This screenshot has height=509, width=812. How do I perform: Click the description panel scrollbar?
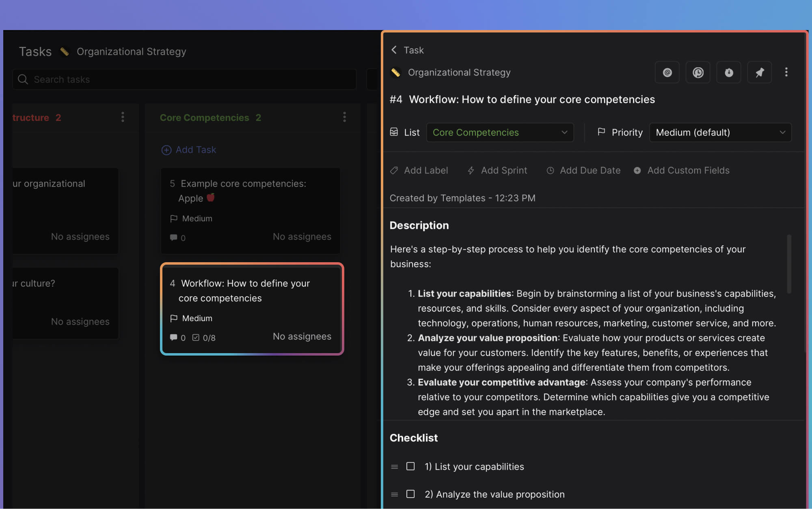[789, 264]
